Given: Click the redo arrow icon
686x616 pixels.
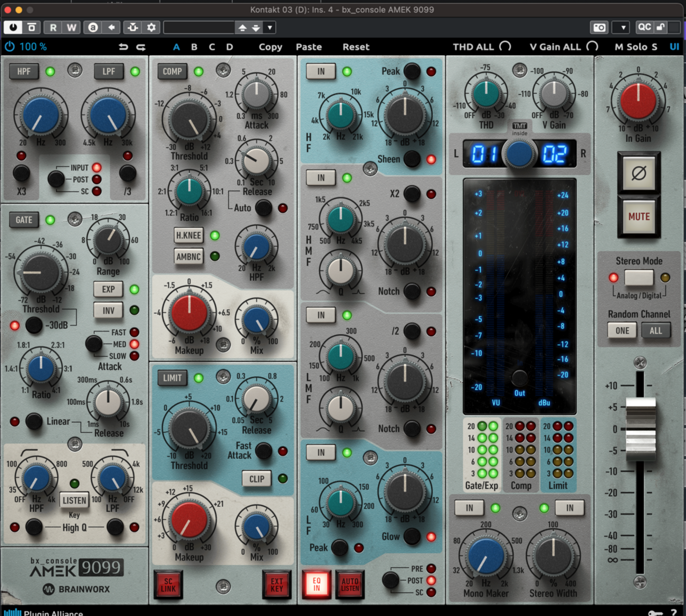Looking at the screenshot, I should coord(141,47).
